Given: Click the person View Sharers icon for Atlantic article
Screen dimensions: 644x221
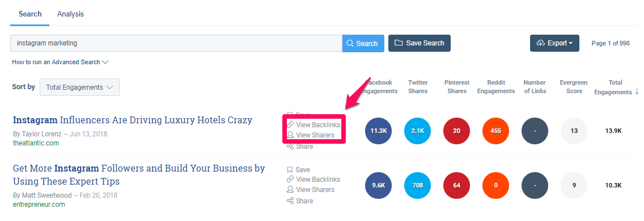Looking at the screenshot, I should 290,135.
